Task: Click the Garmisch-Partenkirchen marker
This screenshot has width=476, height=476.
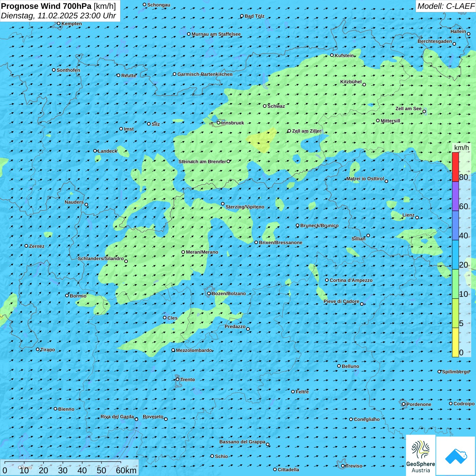Action: click(175, 74)
